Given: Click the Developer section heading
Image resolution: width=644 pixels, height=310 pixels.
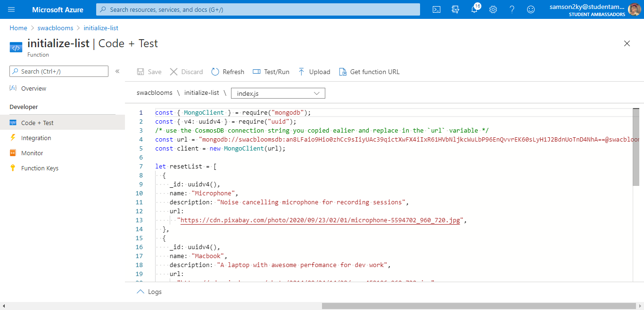Looking at the screenshot, I should click(x=24, y=107).
